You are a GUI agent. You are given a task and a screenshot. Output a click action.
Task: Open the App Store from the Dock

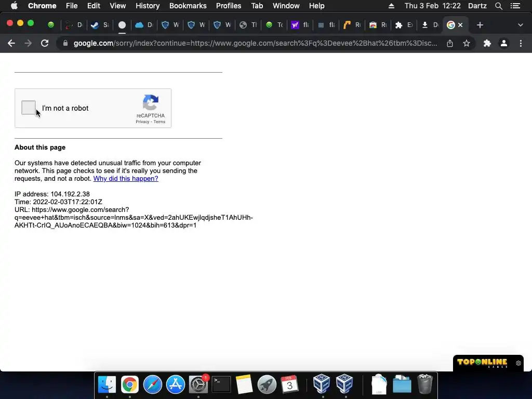pos(176,384)
